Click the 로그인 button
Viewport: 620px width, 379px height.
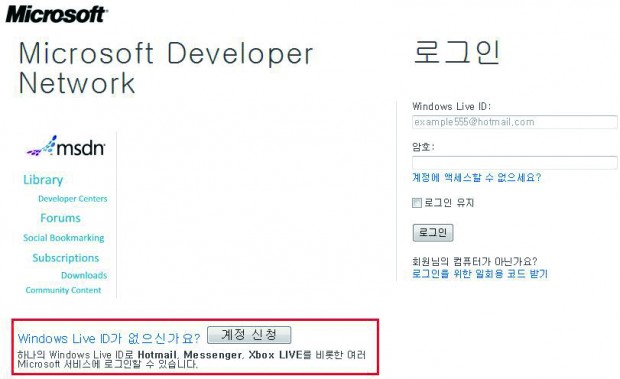point(433,232)
